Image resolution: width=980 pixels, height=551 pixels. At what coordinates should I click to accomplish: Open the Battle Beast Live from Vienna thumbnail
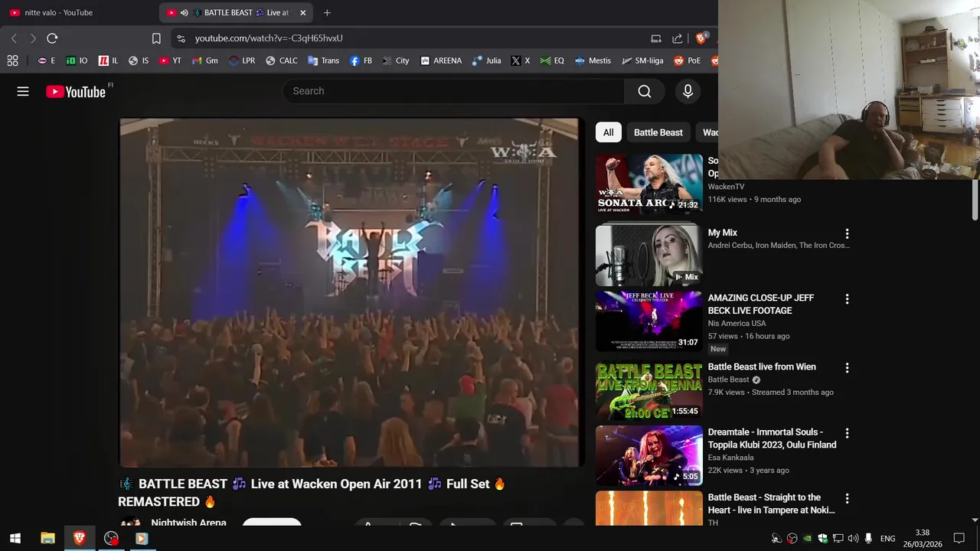[x=649, y=390]
